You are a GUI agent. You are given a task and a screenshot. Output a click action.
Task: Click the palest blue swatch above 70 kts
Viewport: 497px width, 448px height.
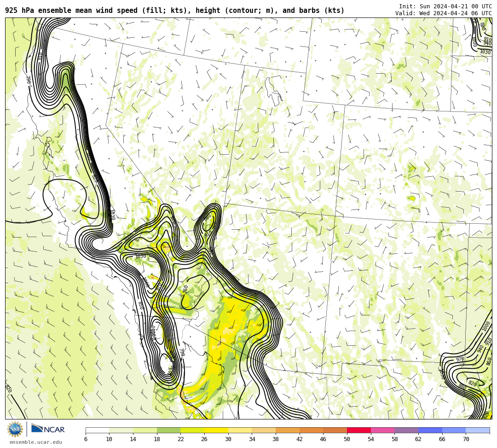tap(478, 430)
